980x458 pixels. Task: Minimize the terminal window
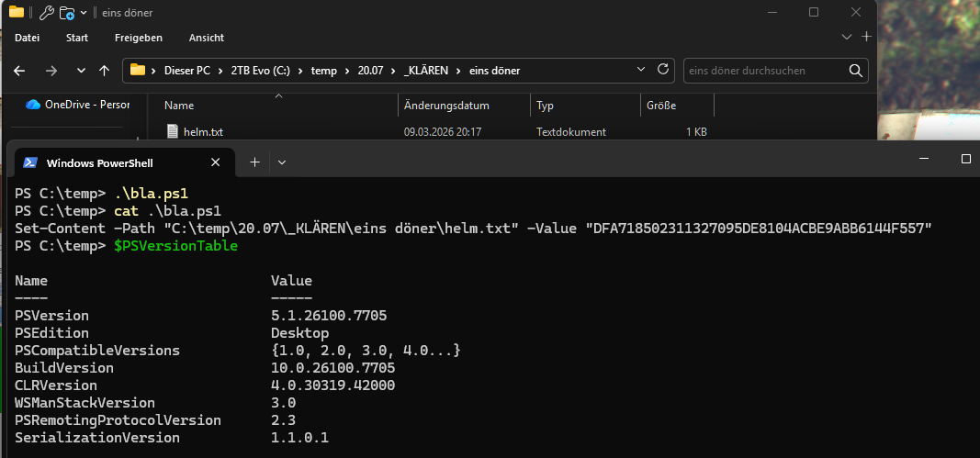(x=924, y=159)
